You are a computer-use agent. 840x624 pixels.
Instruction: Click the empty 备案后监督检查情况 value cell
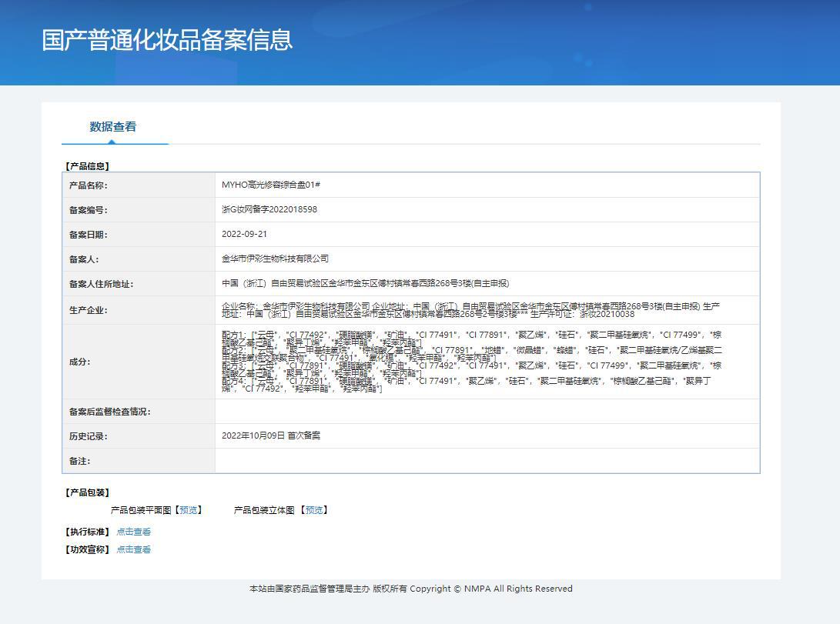[x=487, y=412]
